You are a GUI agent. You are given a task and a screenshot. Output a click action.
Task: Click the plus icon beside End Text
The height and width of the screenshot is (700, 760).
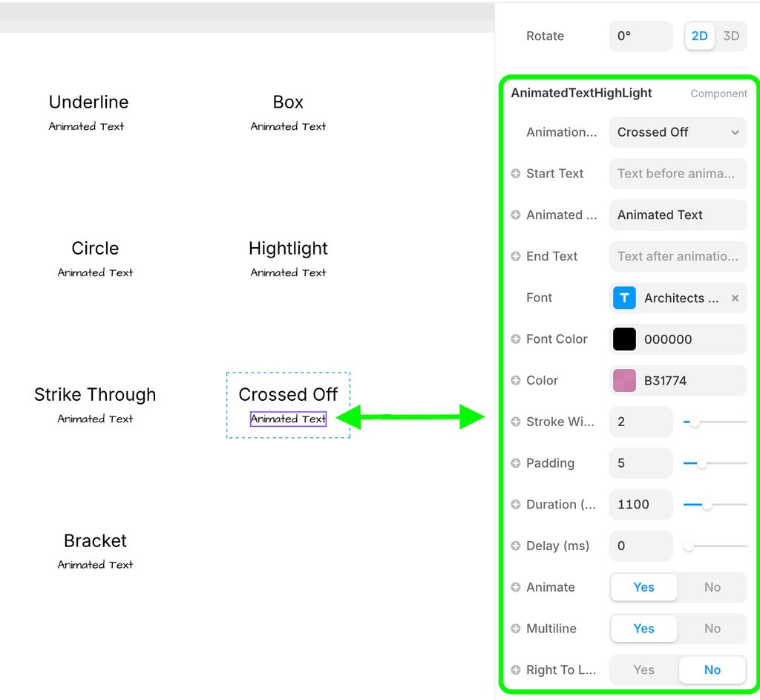516,256
